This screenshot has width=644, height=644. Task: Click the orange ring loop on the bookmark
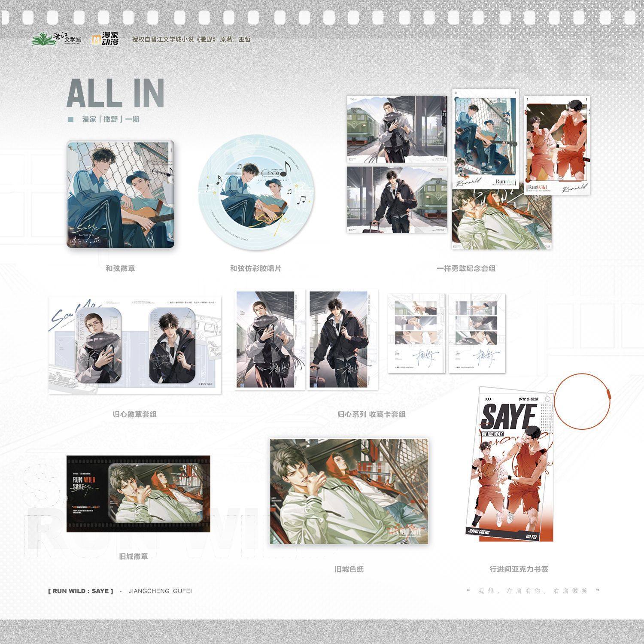[583, 402]
